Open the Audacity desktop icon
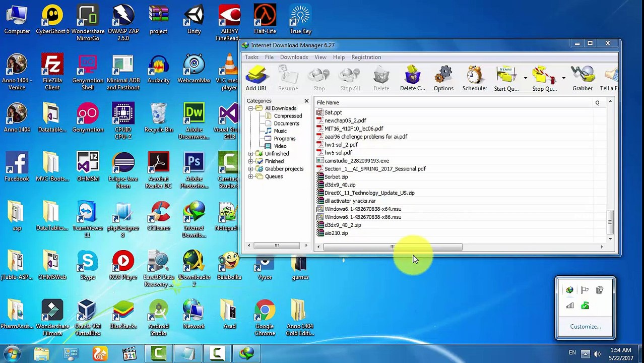Screen dimensions: 644x363 point(159,68)
